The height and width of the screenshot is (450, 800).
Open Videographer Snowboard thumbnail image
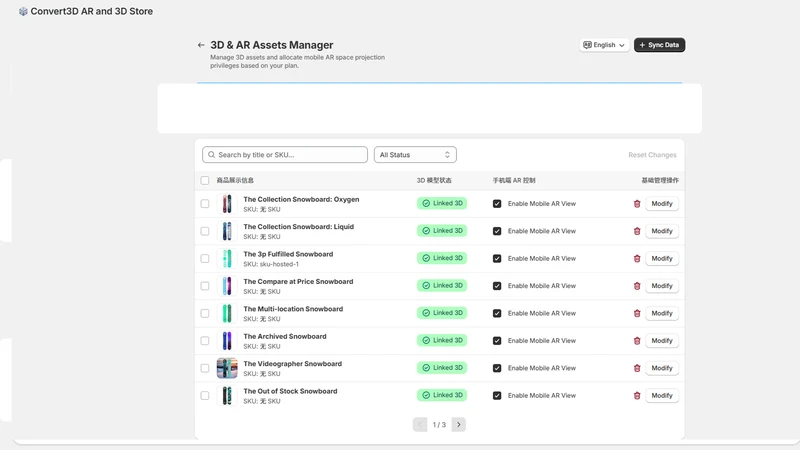click(227, 368)
